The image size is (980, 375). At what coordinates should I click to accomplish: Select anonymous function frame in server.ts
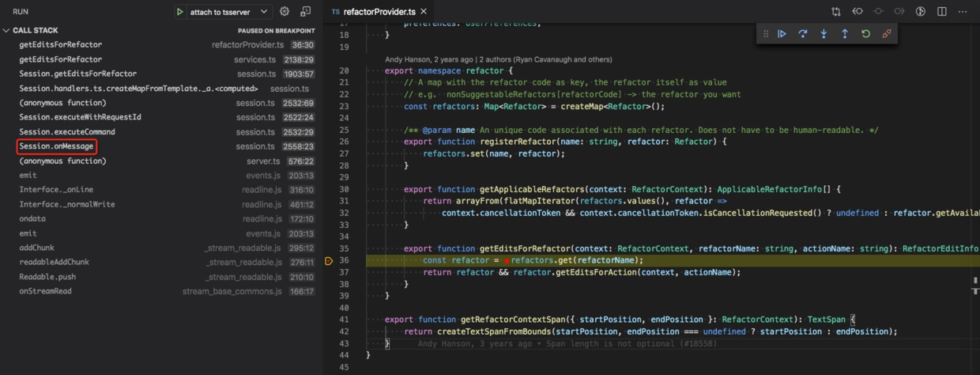tap(161, 161)
